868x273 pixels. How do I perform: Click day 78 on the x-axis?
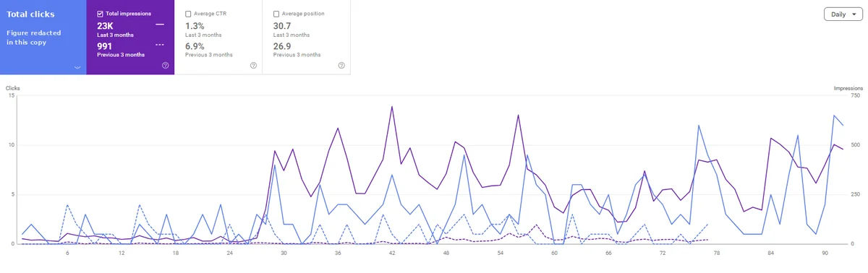click(x=717, y=253)
